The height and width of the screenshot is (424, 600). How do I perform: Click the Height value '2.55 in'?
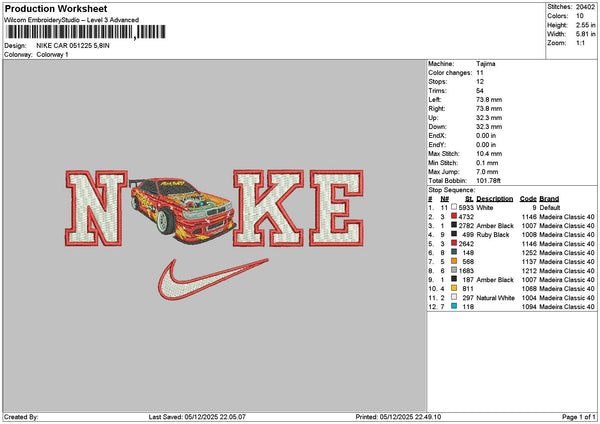(x=585, y=25)
